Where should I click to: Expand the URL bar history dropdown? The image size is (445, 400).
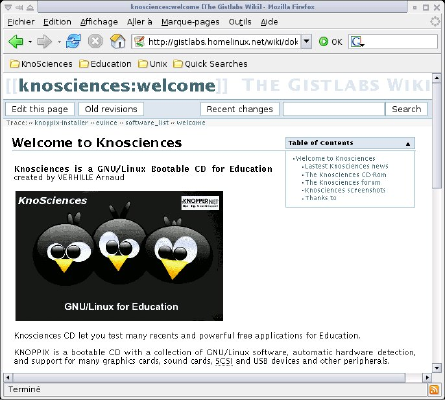click(x=306, y=42)
